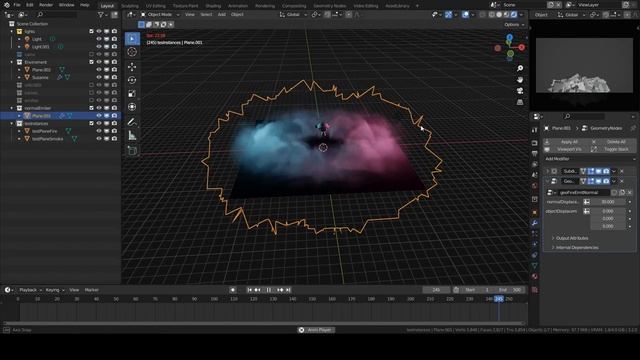The width and height of the screenshot is (640, 360).
Task: Open the Object Mode dropdown
Action: point(160,14)
